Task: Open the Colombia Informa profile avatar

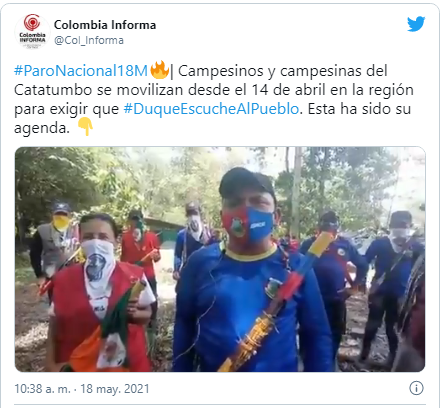Action: point(32,32)
